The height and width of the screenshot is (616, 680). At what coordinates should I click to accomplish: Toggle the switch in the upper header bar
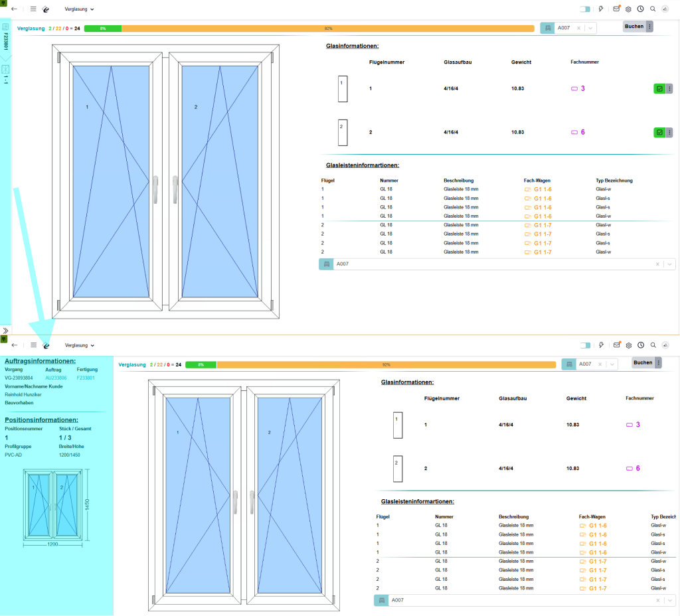(585, 9)
